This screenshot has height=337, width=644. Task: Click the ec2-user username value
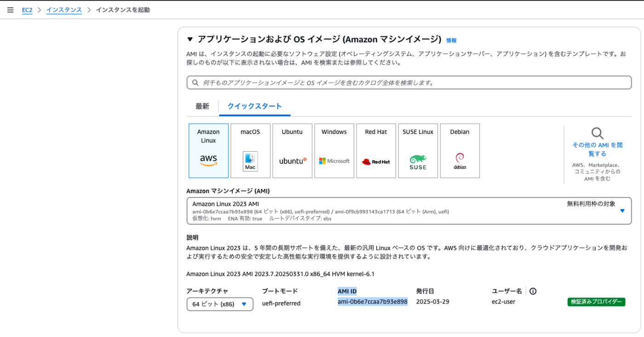(x=503, y=302)
